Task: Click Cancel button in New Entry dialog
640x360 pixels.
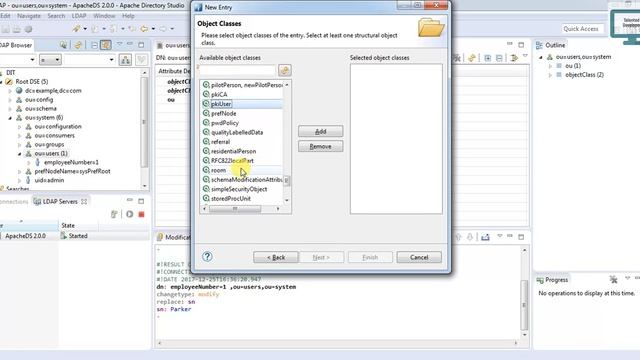Action: [419, 257]
